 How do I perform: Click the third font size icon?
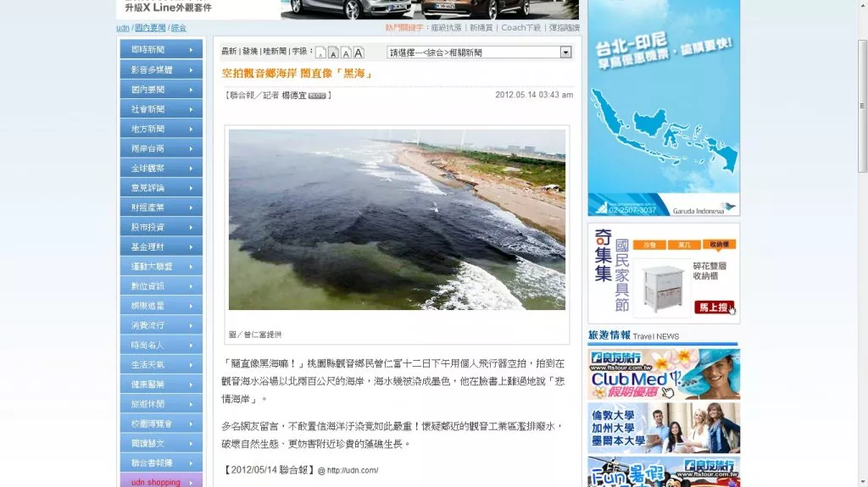coord(345,53)
